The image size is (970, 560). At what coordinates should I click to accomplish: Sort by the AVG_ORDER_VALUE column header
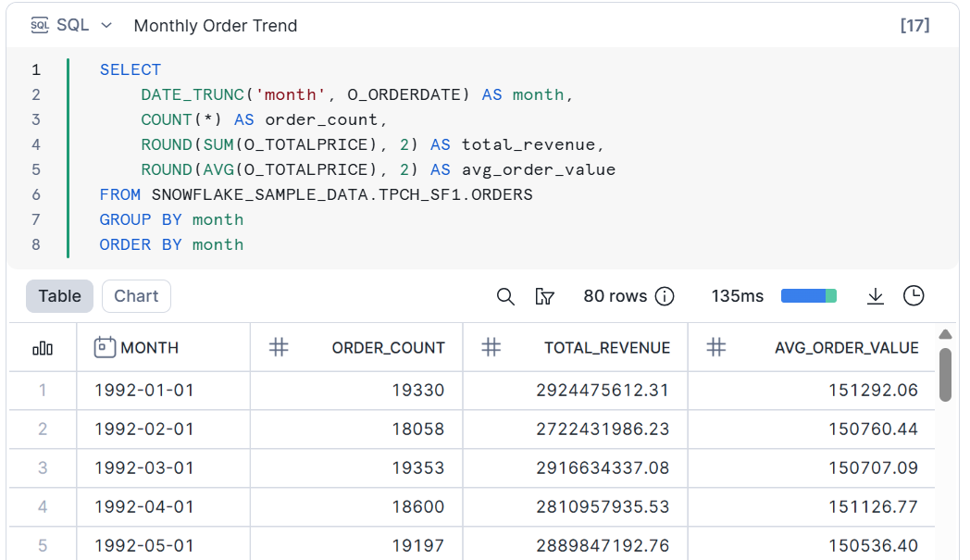pos(846,348)
